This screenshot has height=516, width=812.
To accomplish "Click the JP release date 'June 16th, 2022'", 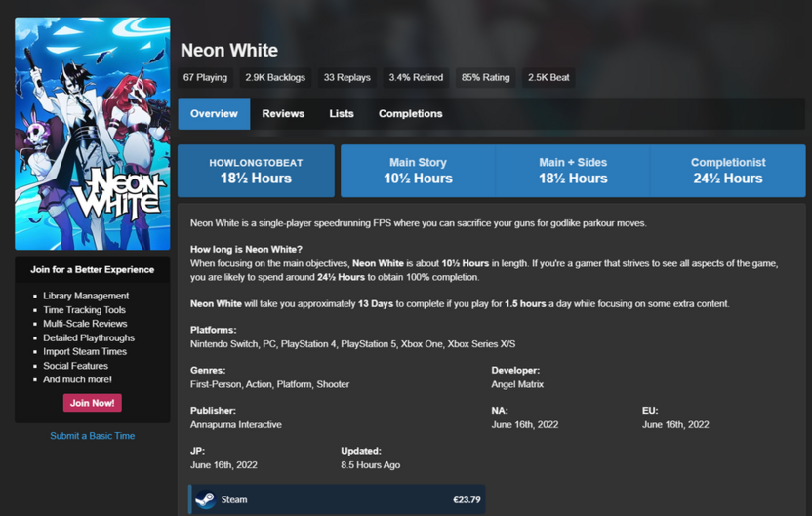I will tap(223, 464).
